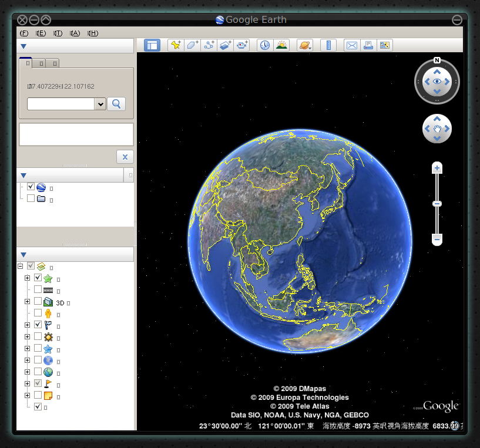
Task: Collapse the search panel with its blue triangle
Action: (x=24, y=46)
